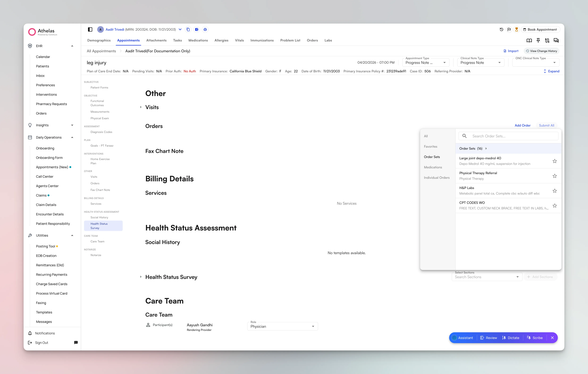The width and height of the screenshot is (588, 374).
Task: Click the Assistant button
Action: pos(463,338)
